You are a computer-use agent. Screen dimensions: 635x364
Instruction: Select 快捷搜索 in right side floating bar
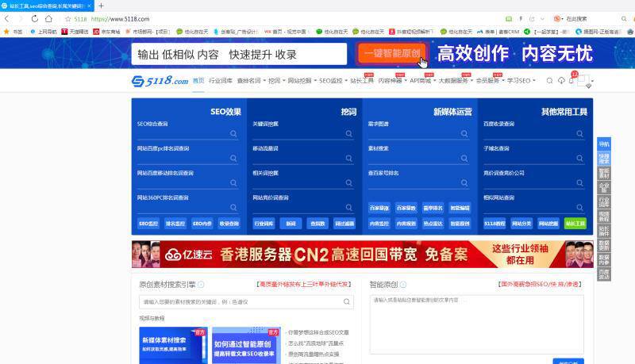604,159
